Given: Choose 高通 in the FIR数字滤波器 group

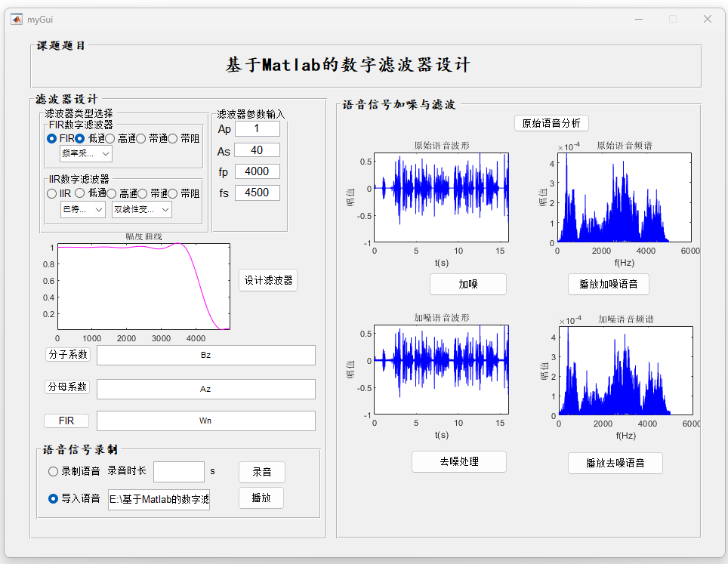Looking at the screenshot, I should 110,139.
